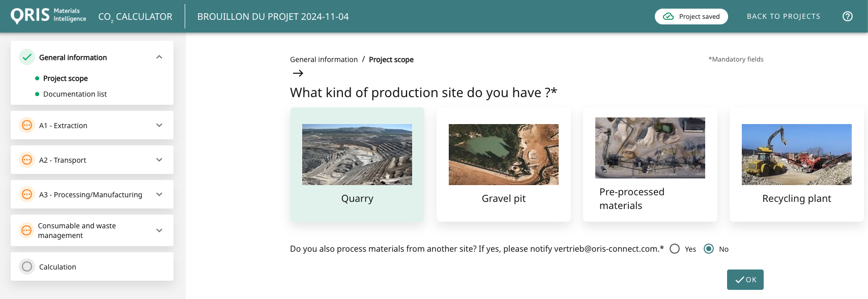This screenshot has height=299, width=868.
Task: Click the ORIS Materials Intelligence logo
Action: [48, 16]
